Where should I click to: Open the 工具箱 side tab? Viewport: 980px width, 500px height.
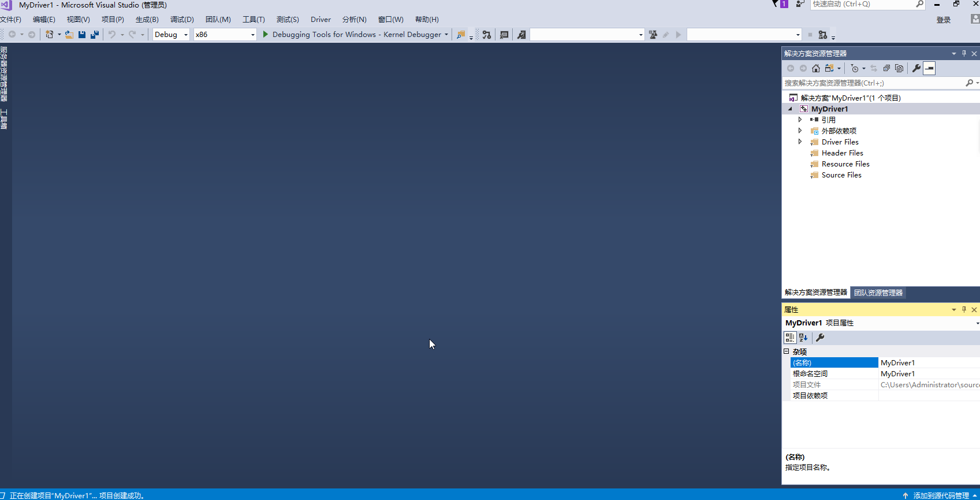click(4, 119)
